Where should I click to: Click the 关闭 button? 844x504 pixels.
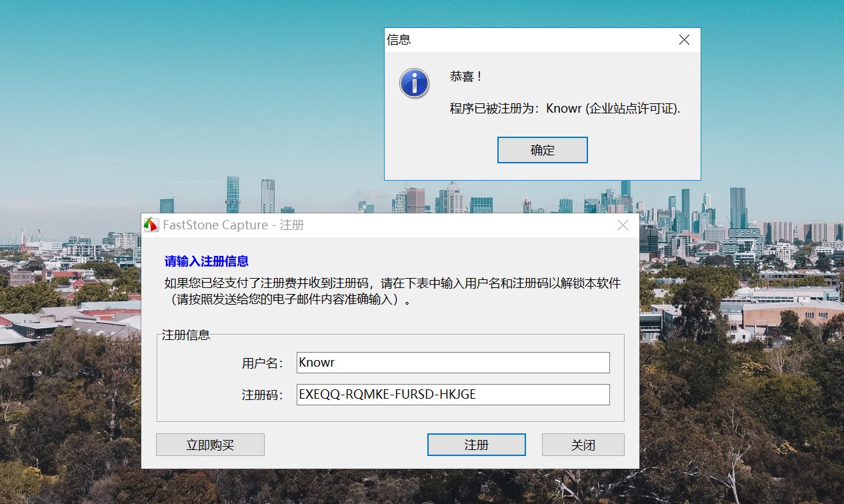(x=583, y=445)
